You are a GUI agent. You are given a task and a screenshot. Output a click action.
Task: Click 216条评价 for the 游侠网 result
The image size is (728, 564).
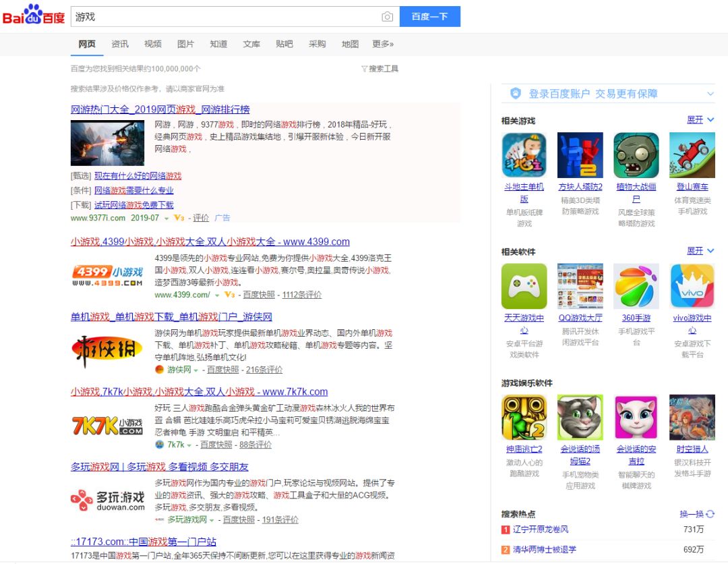(x=264, y=370)
